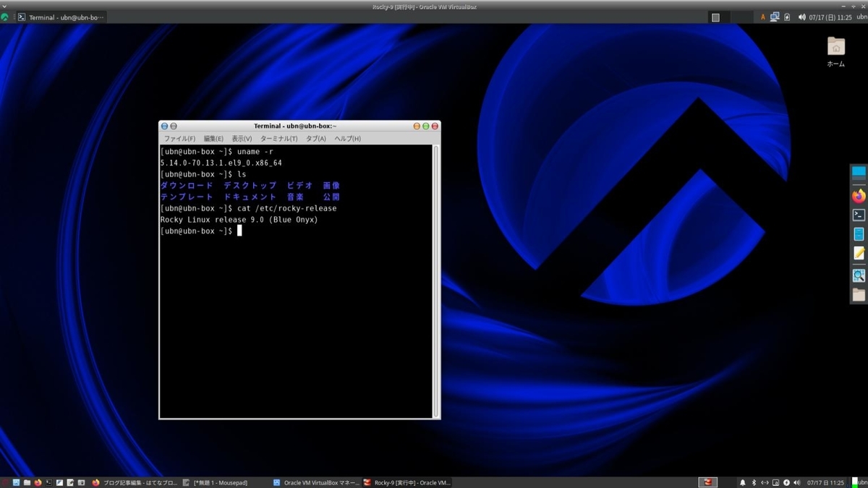Open the タブ(A) menu in Terminal
This screenshot has width=868, height=488.
coord(315,138)
